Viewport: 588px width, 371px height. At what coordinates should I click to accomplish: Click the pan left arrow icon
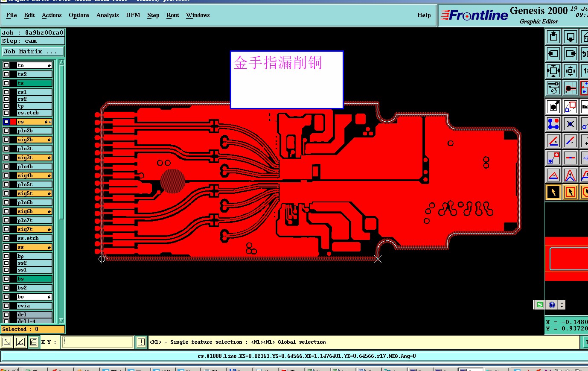553,54
